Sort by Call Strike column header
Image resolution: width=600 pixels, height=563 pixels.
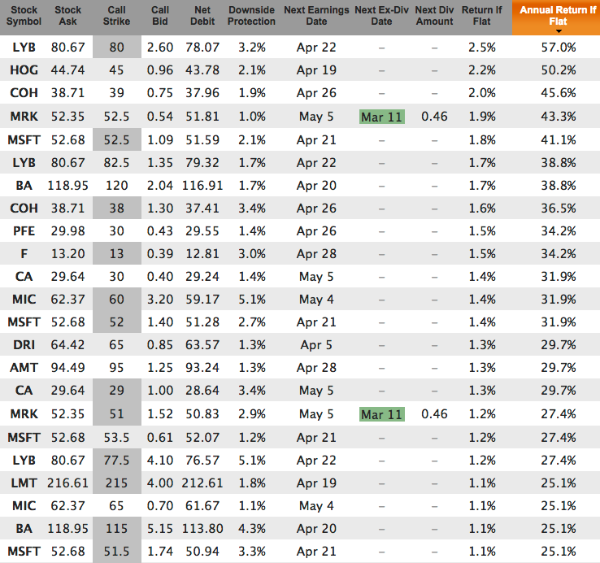click(x=116, y=15)
